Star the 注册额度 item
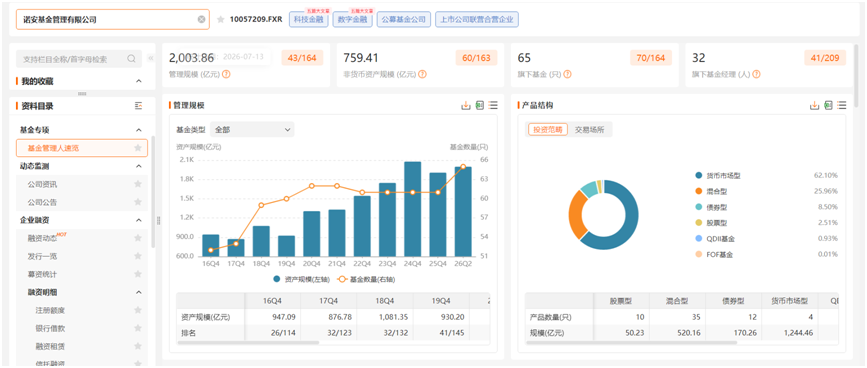The image size is (867, 368). tap(138, 311)
